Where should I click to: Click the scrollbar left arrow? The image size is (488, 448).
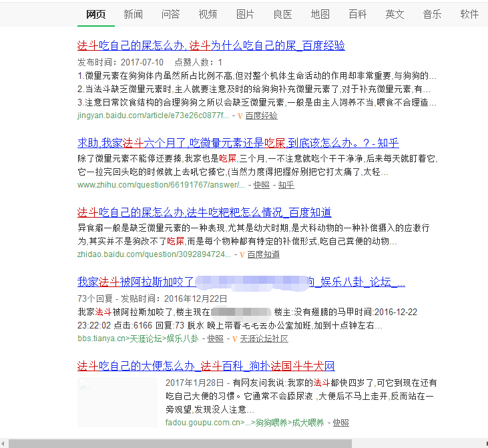coord(3,443)
